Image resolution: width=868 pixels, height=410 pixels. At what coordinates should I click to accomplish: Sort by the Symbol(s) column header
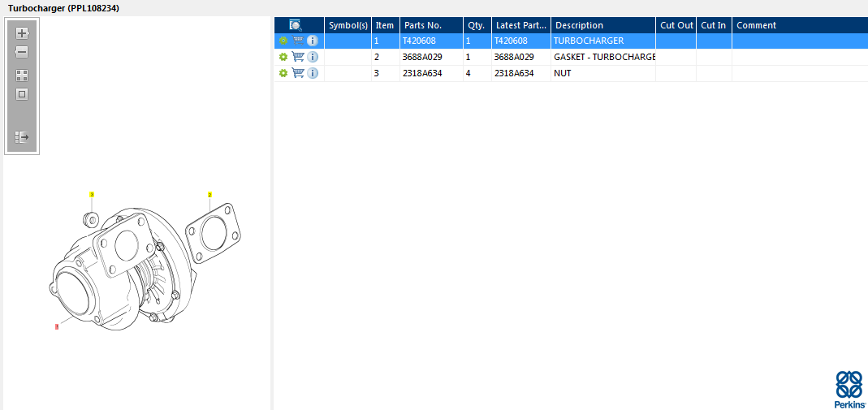pyautogui.click(x=348, y=25)
